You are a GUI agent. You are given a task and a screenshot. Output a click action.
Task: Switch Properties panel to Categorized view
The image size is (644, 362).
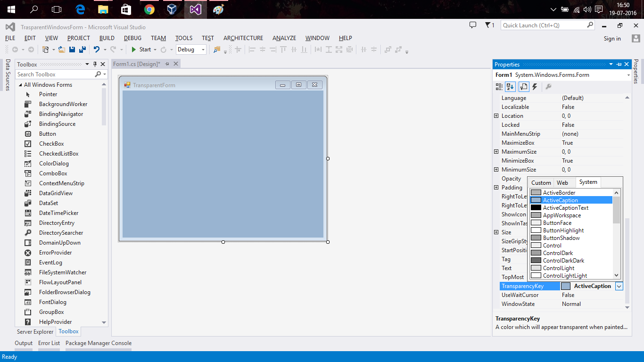[x=499, y=87]
